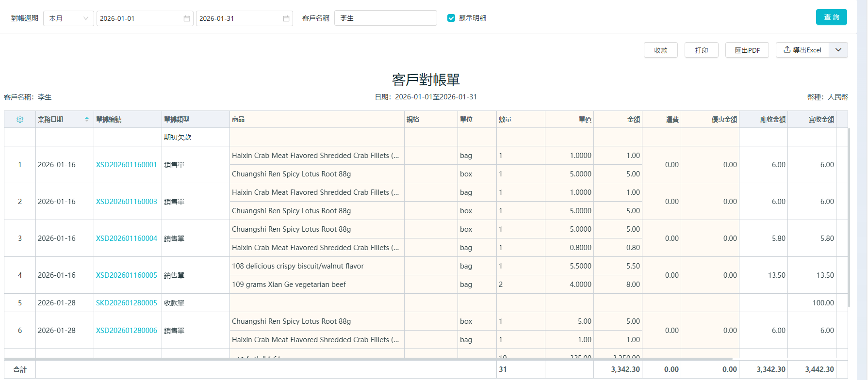Open receipt document SKD202601280005
The width and height of the screenshot is (868, 380).
(x=127, y=303)
